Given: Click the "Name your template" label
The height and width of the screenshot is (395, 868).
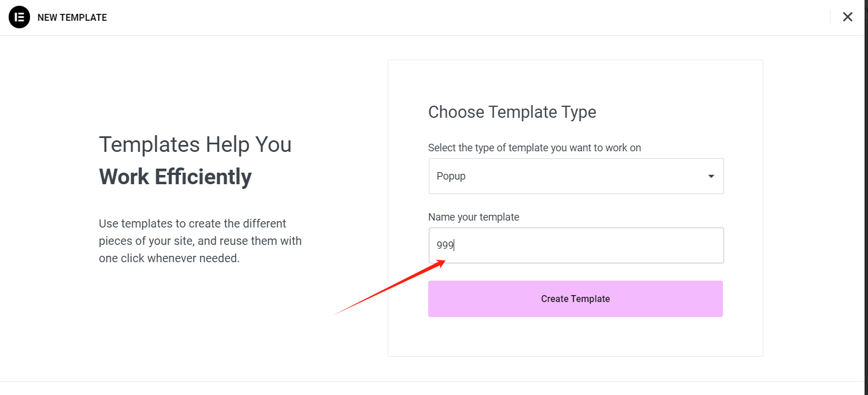Looking at the screenshot, I should coord(474,217).
